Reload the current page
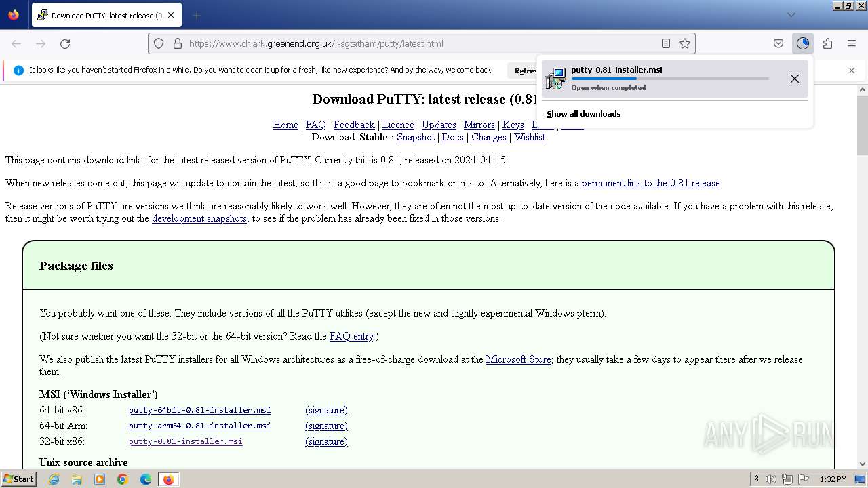The width and height of the screenshot is (868, 488). pos(65,43)
